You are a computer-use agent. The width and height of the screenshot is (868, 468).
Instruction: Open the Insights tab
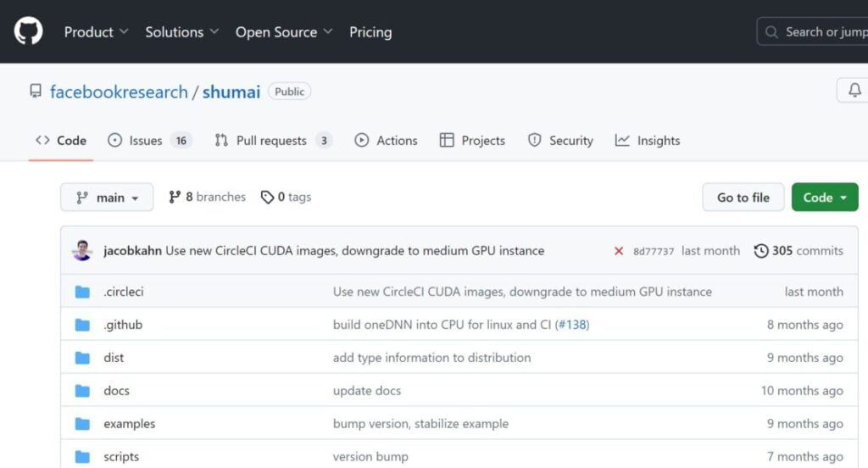pos(647,141)
